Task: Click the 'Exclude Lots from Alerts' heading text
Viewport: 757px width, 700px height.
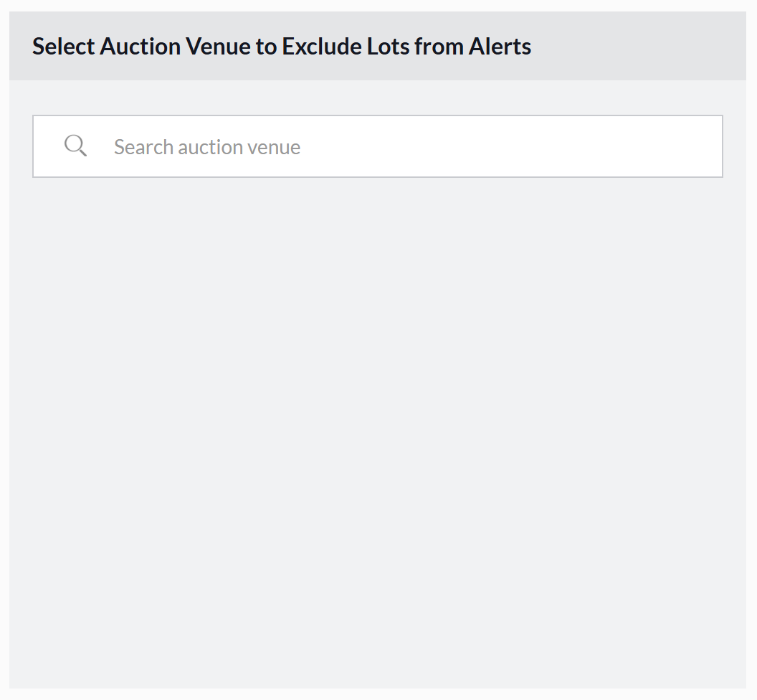Action: click(406, 47)
